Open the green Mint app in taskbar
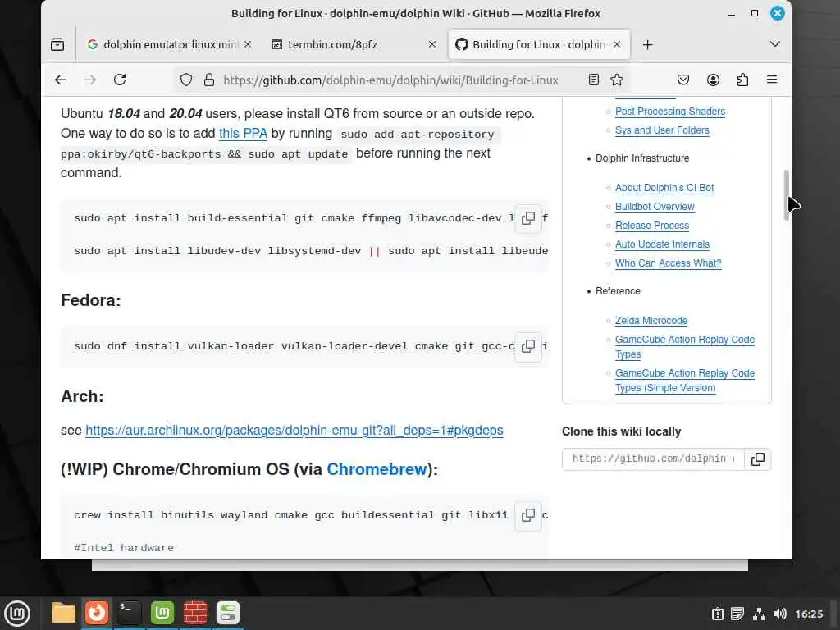 162,613
